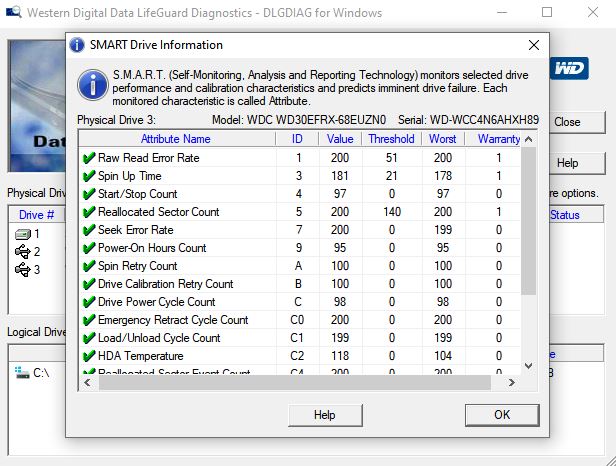The width and height of the screenshot is (616, 466).
Task: Click the green checkmark beside Raw Read Error Rate
Action: (x=89, y=158)
